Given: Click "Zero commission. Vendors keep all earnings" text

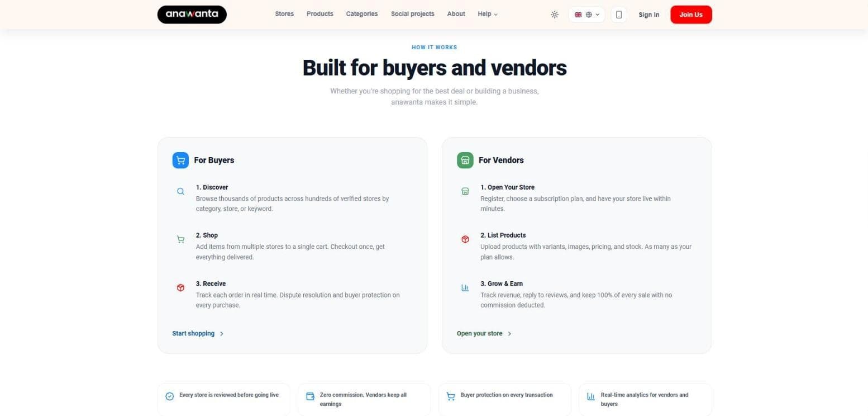Looking at the screenshot, I should tap(363, 399).
